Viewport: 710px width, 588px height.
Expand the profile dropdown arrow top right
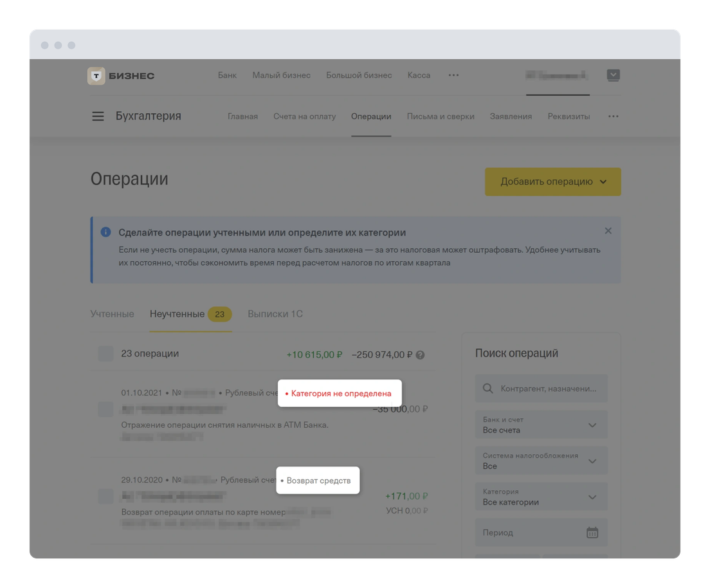tap(613, 75)
